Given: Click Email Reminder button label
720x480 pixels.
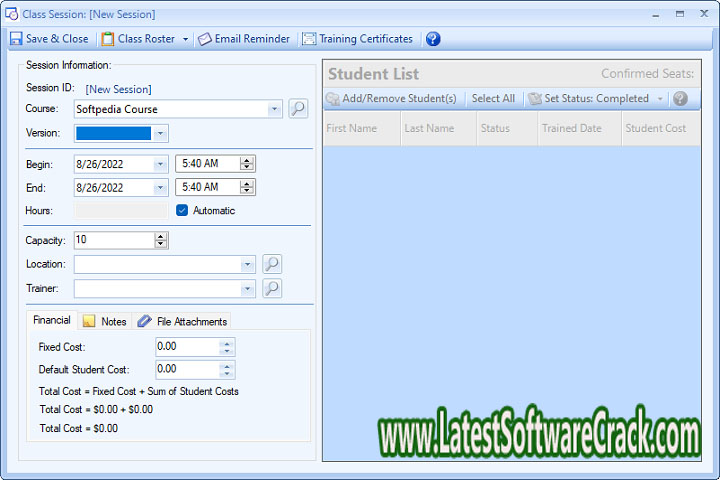Looking at the screenshot, I should coord(252,39).
